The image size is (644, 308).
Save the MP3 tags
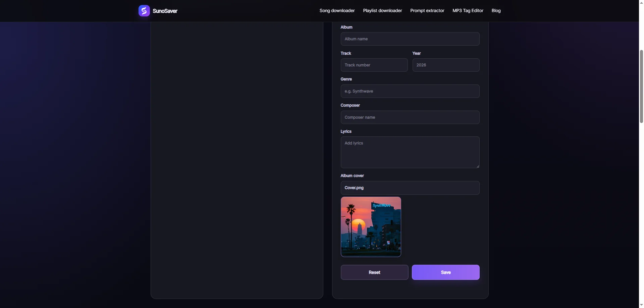pyautogui.click(x=445, y=272)
